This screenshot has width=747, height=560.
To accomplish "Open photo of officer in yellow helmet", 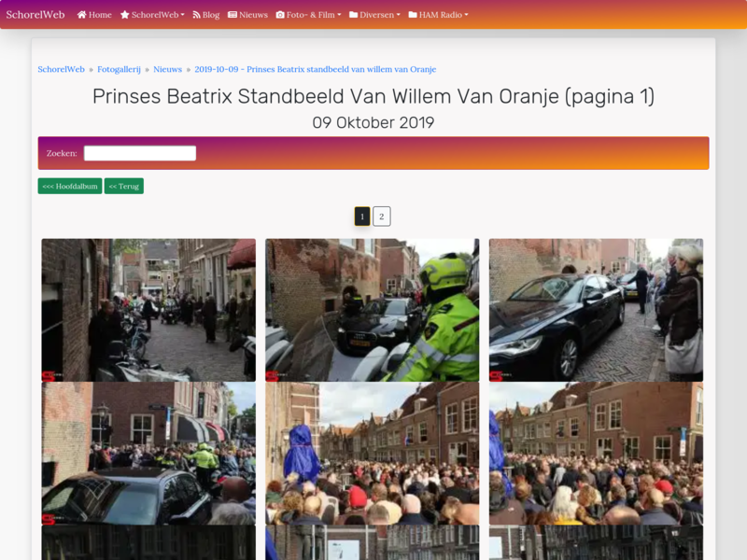I will (x=372, y=310).
